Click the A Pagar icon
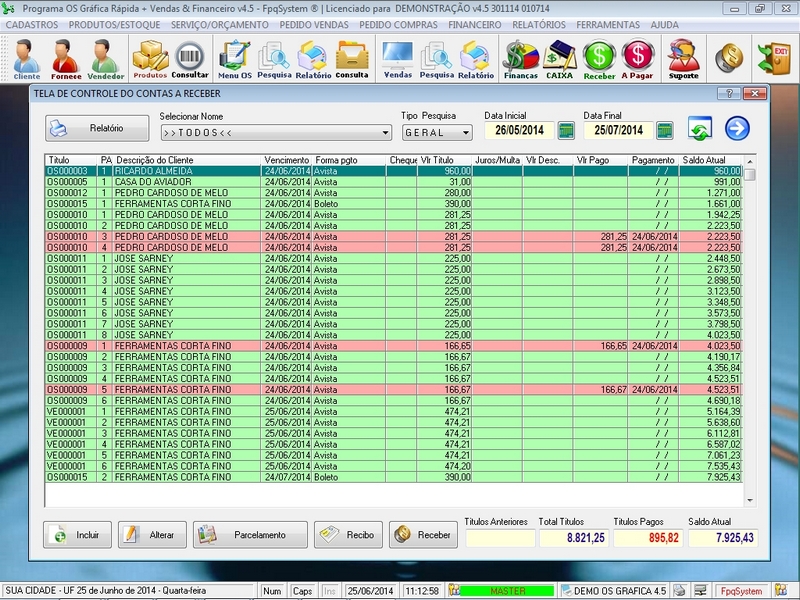Screen dimensions: 800x600 tap(637, 58)
